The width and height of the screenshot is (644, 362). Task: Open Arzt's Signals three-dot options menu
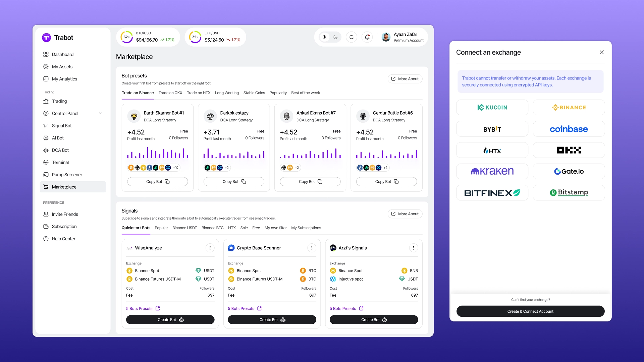tap(413, 248)
